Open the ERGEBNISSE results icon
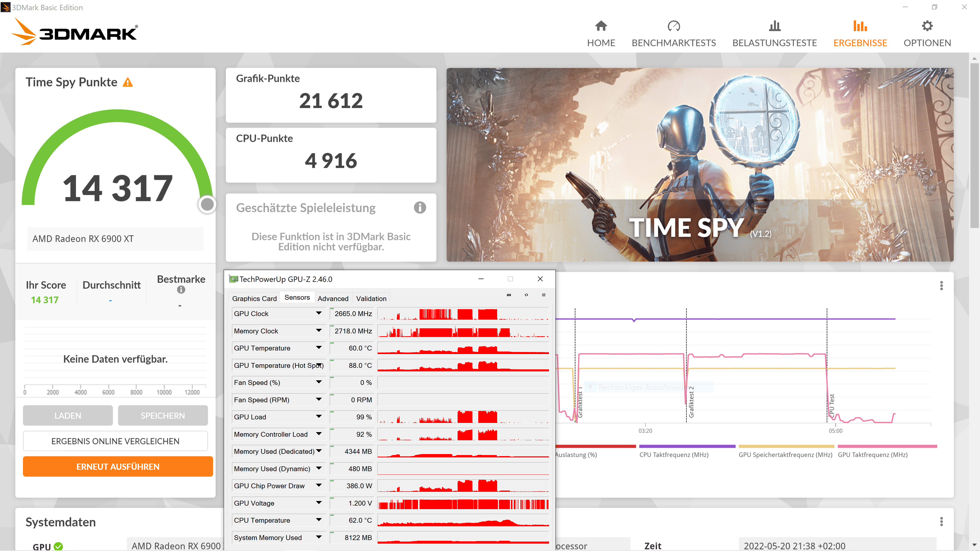This screenshot has width=980, height=551. (x=860, y=26)
